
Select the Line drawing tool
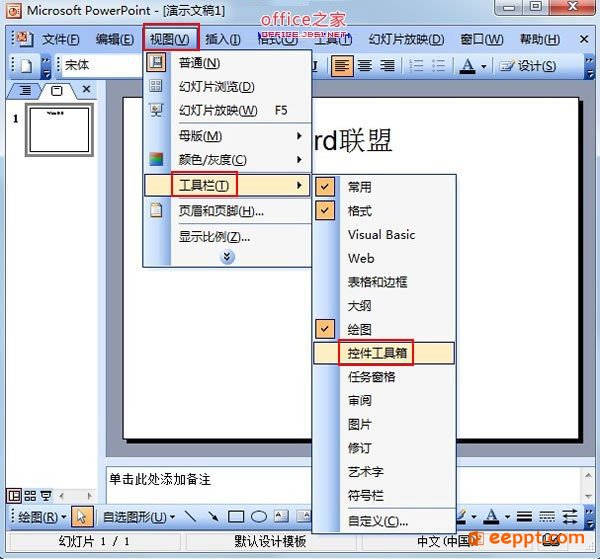pos(190,517)
